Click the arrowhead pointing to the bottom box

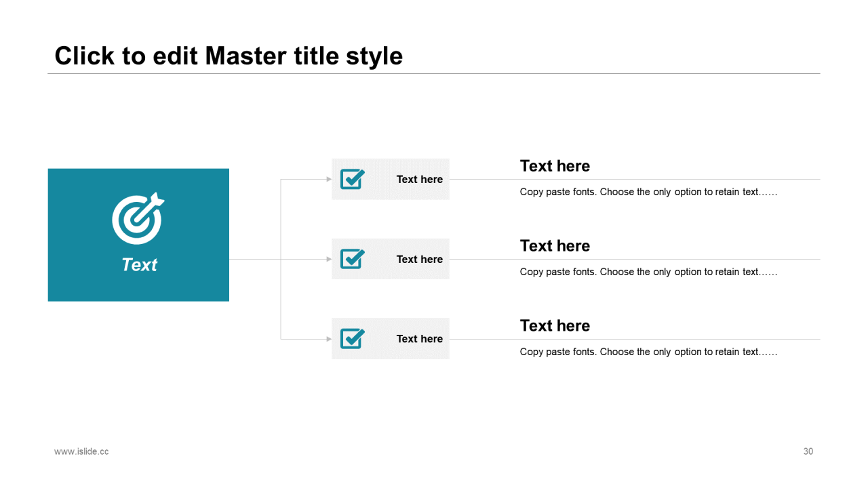point(329,339)
